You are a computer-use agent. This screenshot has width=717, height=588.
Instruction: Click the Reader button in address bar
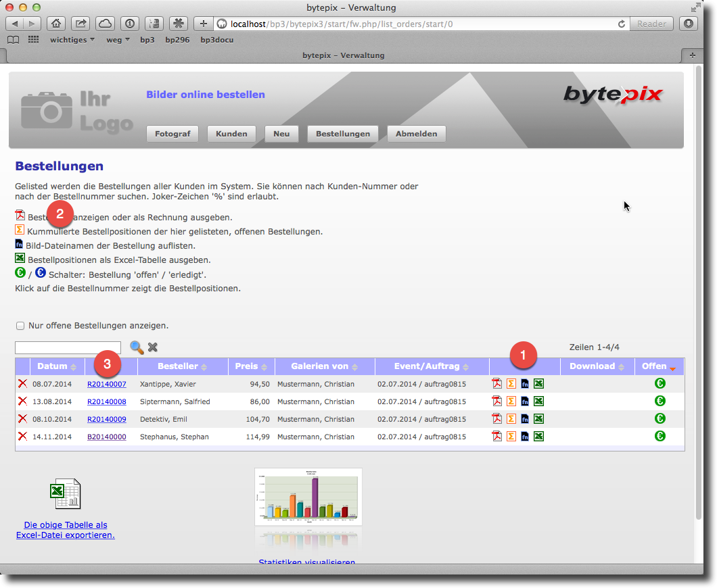coord(651,24)
